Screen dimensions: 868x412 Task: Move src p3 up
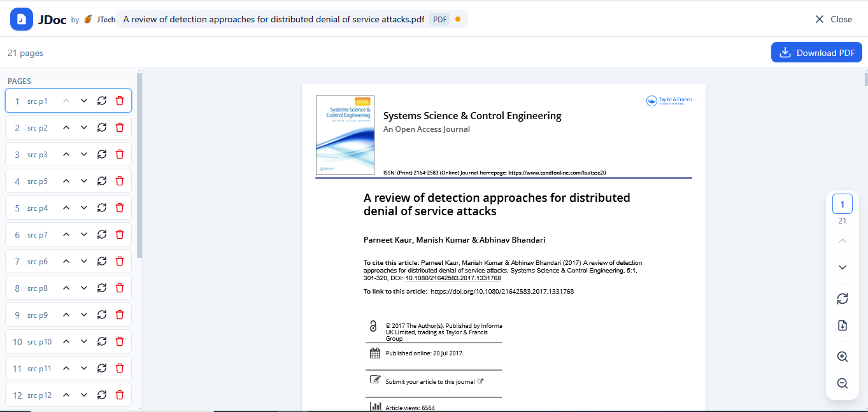(66, 154)
